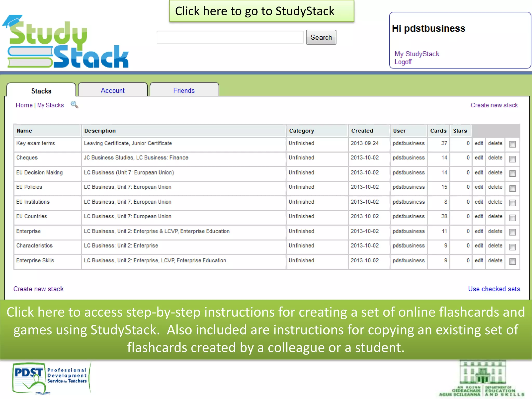Image resolution: width=532 pixels, height=399 pixels.
Task: Delete the Key exam terms stack
Action: (495, 143)
